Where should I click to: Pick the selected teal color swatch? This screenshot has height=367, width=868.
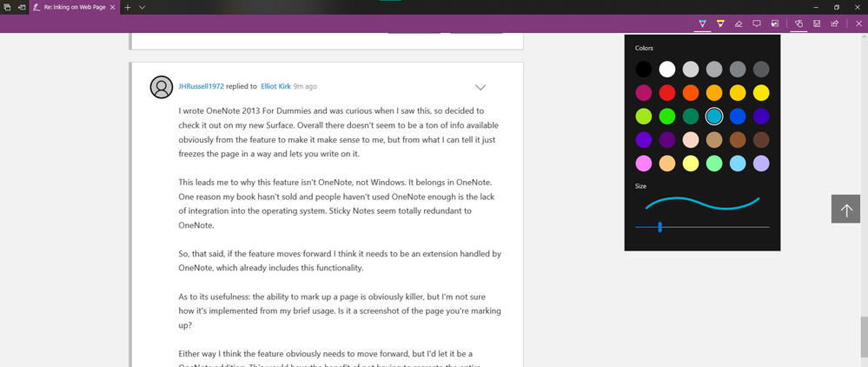tap(714, 117)
